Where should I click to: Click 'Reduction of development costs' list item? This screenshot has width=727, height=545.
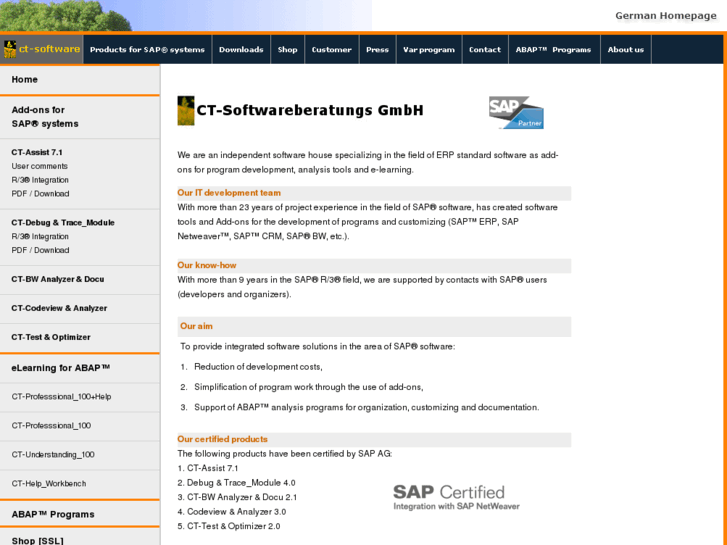(x=258, y=367)
